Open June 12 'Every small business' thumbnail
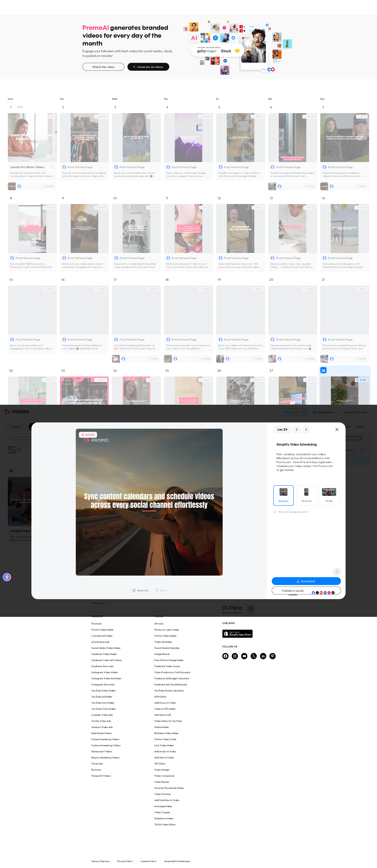377x868 pixels. pos(241,228)
